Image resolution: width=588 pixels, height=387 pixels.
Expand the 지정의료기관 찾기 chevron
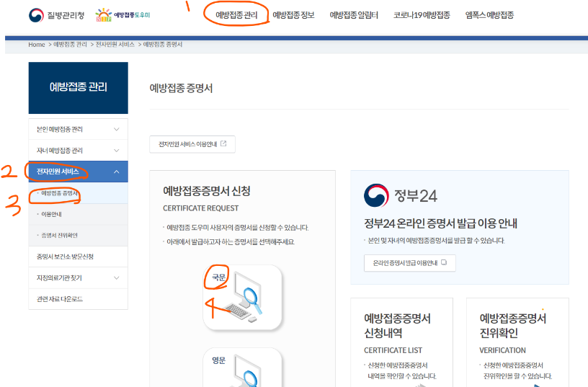117,278
